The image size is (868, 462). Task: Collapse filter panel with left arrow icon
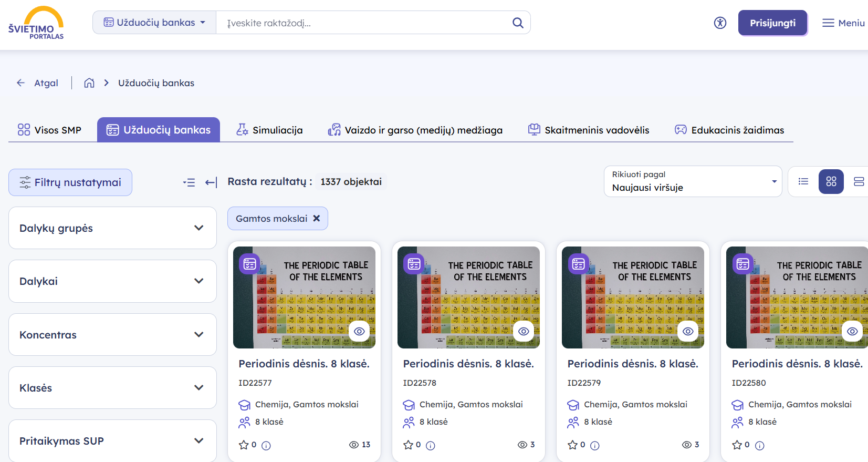pyautogui.click(x=211, y=182)
